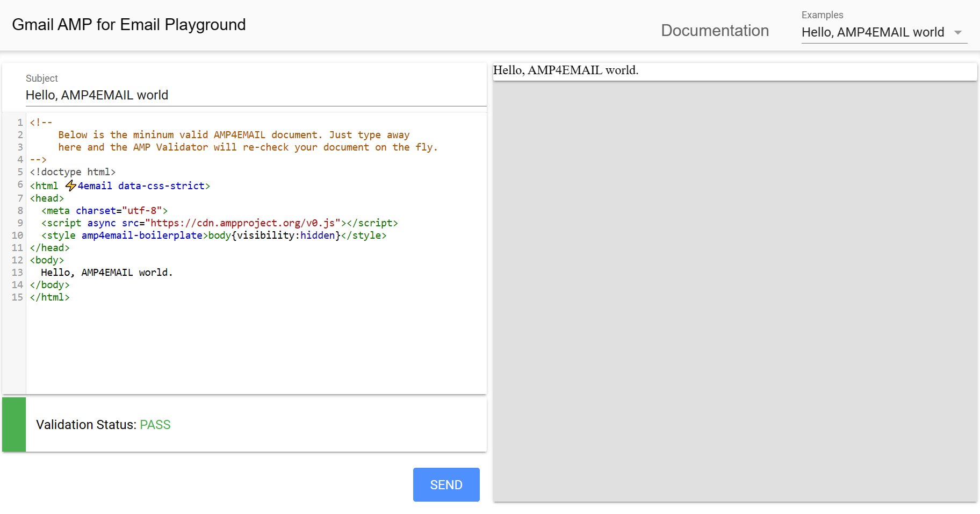Open the Examples dropdown arrow

click(958, 33)
